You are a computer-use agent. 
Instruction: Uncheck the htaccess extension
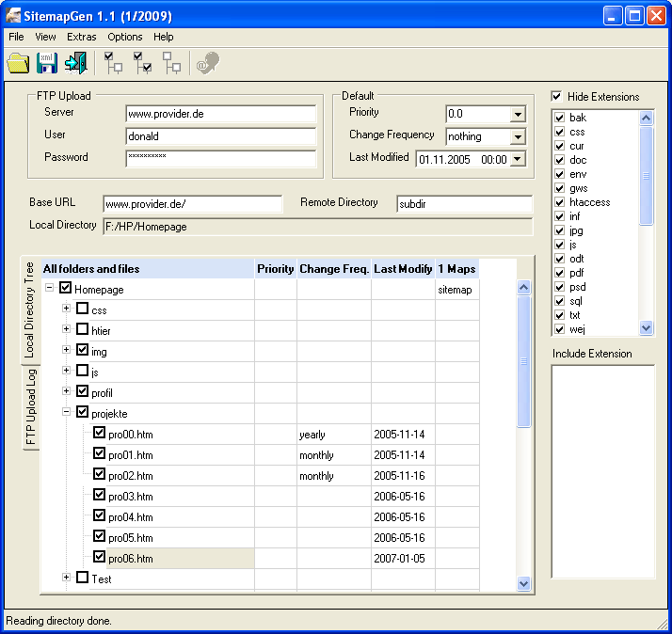pyautogui.click(x=559, y=202)
